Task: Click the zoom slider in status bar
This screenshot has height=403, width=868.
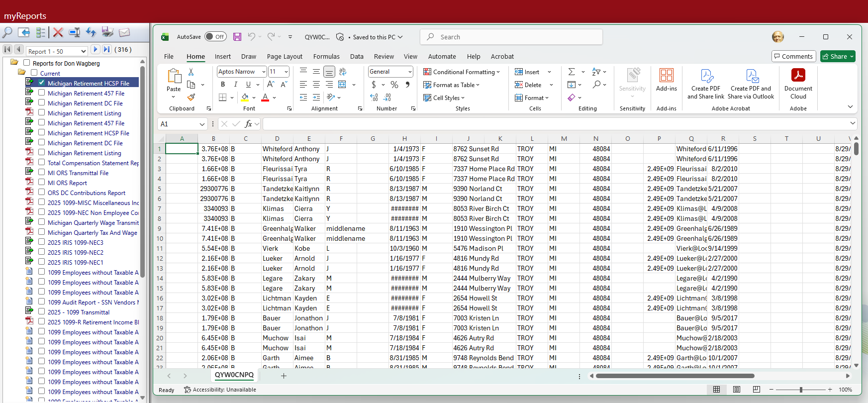Action: (x=801, y=390)
